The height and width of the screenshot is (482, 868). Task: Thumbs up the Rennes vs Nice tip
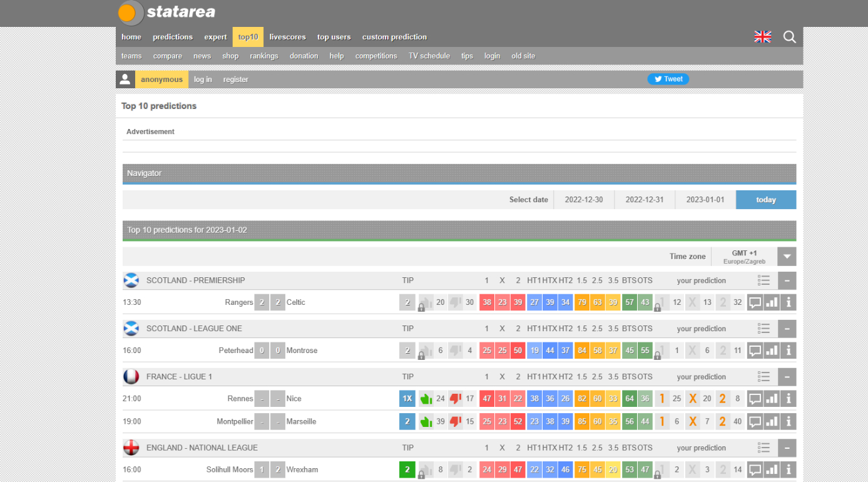[426, 399]
